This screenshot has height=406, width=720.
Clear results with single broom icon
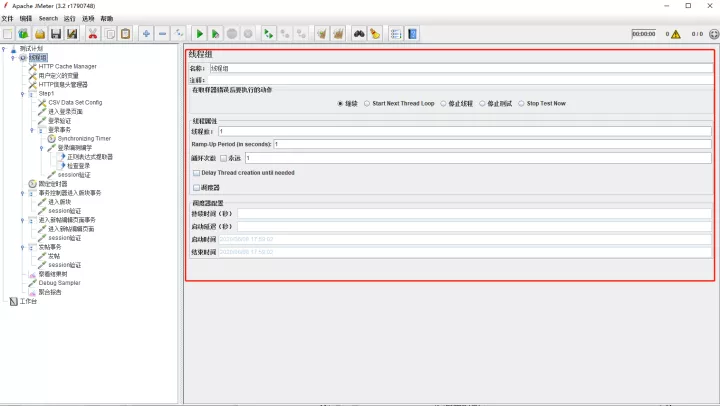pos(322,34)
